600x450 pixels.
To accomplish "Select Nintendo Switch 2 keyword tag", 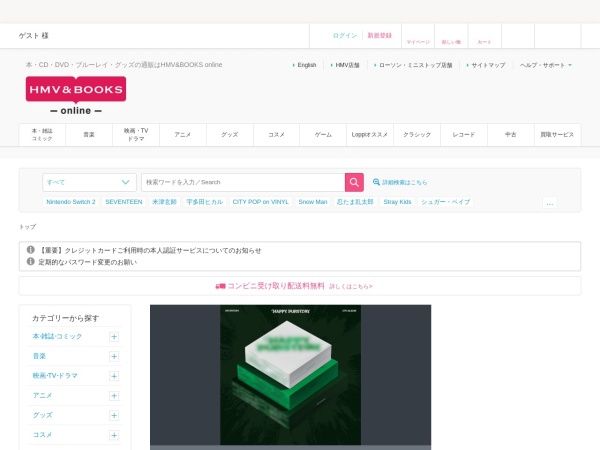I will (71, 202).
